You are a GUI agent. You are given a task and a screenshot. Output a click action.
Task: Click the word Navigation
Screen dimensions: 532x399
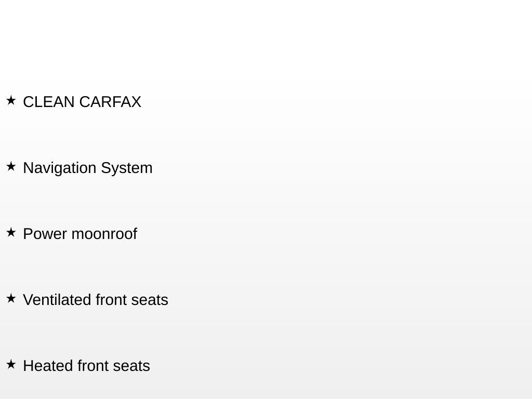tap(60, 168)
